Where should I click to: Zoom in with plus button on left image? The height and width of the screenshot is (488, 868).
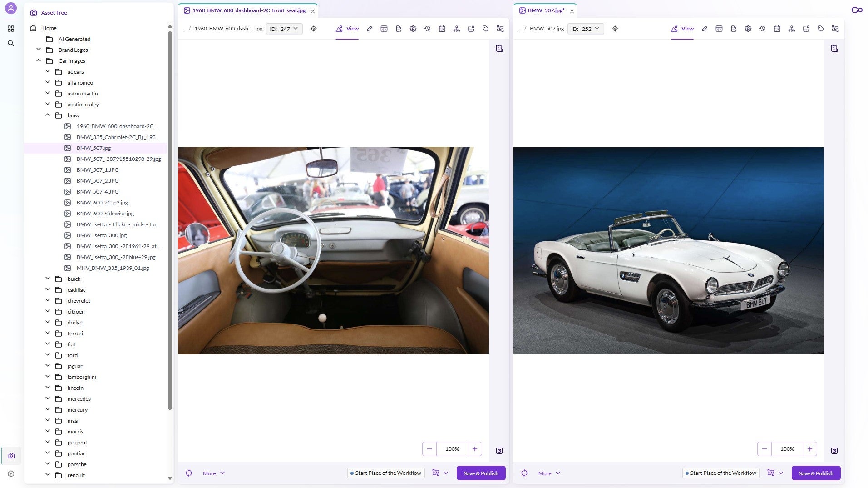(474, 449)
